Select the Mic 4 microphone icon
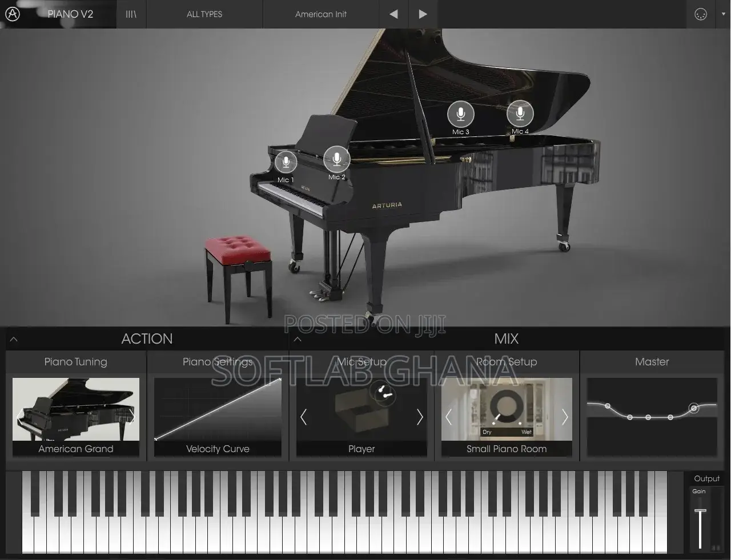The width and height of the screenshot is (731, 560). coord(520,114)
